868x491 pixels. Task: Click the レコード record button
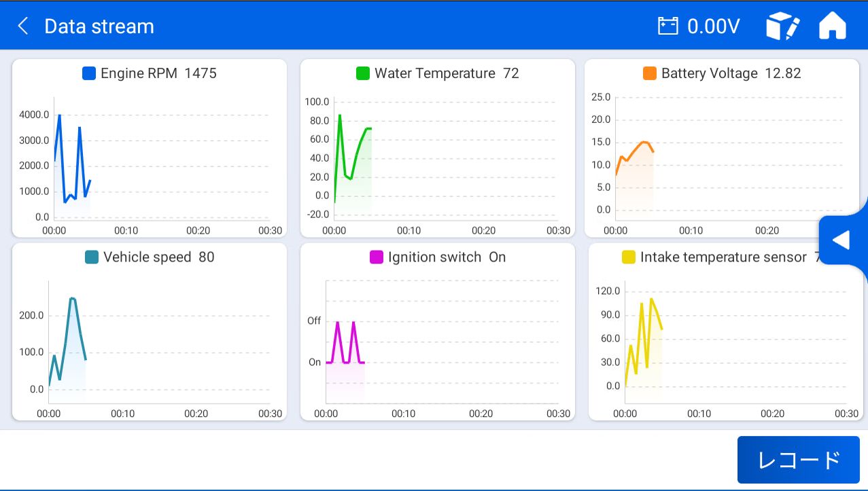(x=799, y=460)
